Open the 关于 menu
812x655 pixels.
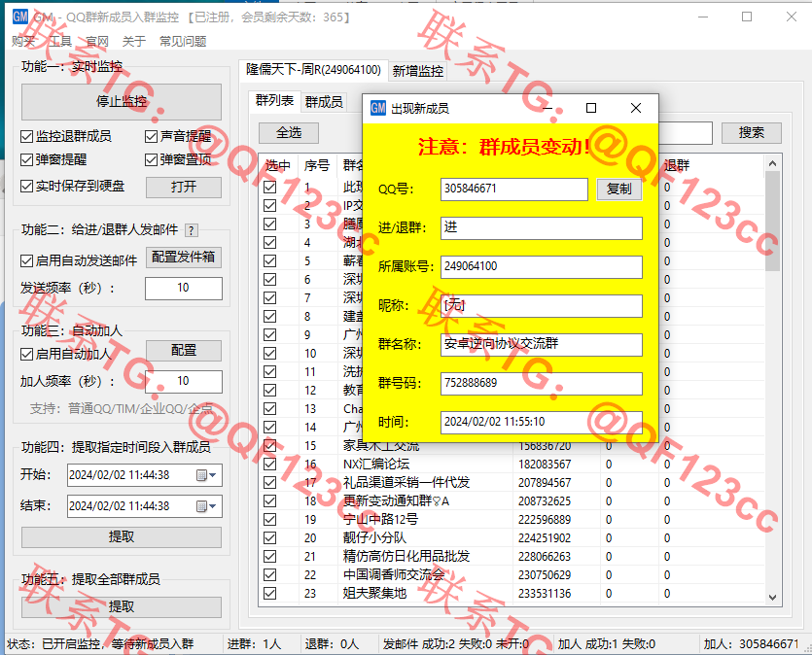pos(134,42)
